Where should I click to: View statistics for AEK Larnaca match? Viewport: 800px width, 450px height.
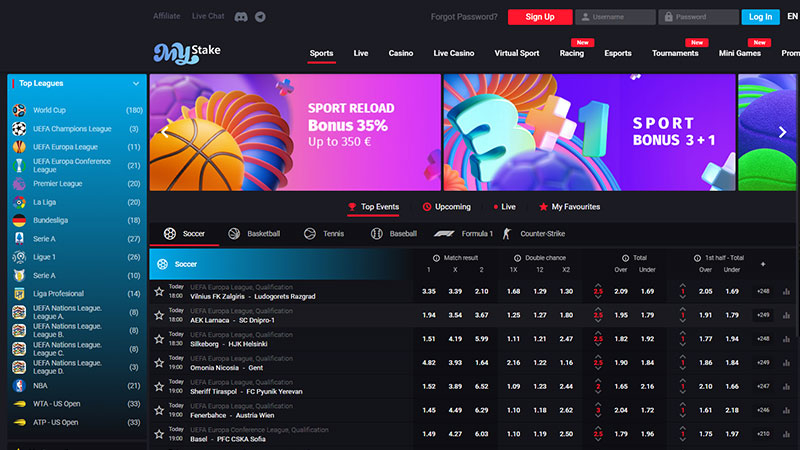[x=786, y=315]
